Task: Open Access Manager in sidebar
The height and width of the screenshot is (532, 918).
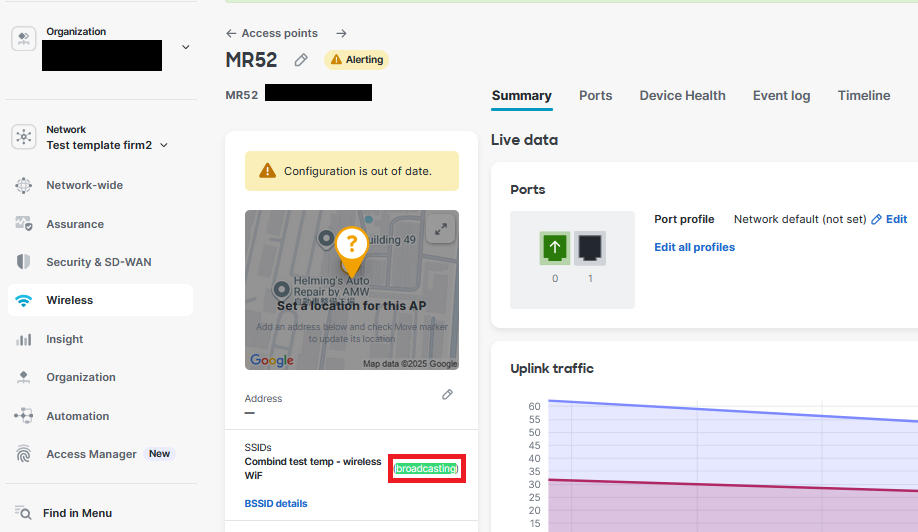Action: pos(91,454)
